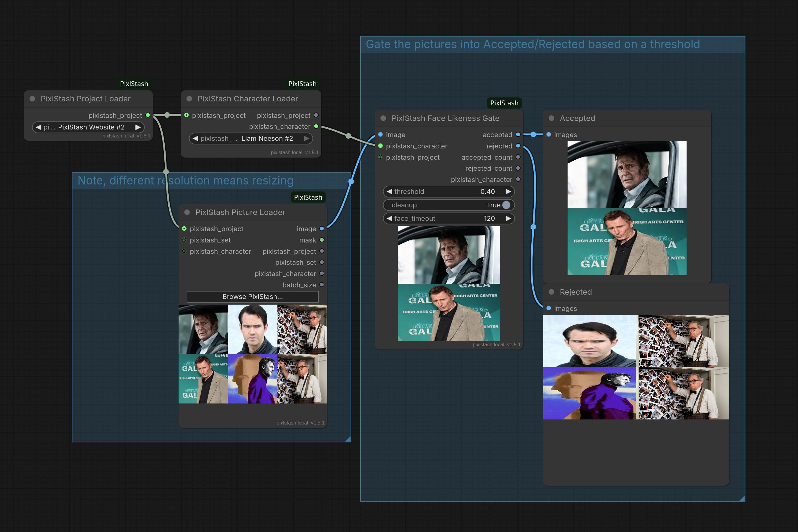Click Gate rejected_count output socket
The height and width of the screenshot is (532, 798).
[518, 168]
